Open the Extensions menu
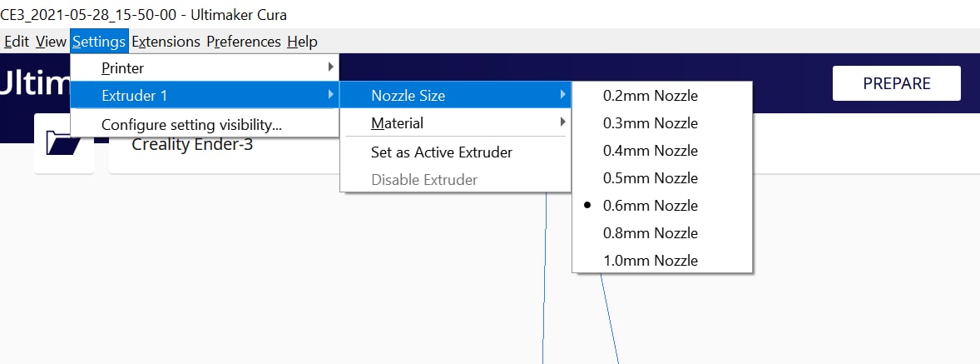The height and width of the screenshot is (364, 980). point(166,42)
